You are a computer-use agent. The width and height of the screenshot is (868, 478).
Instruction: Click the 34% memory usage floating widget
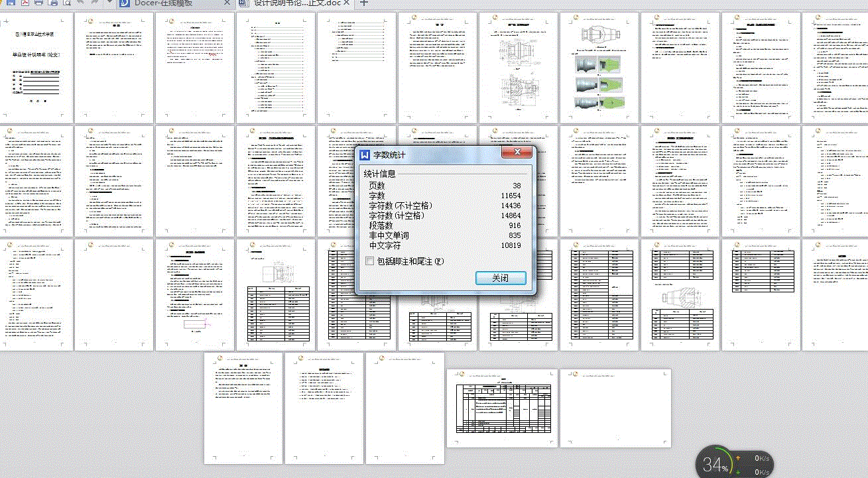coord(715,465)
